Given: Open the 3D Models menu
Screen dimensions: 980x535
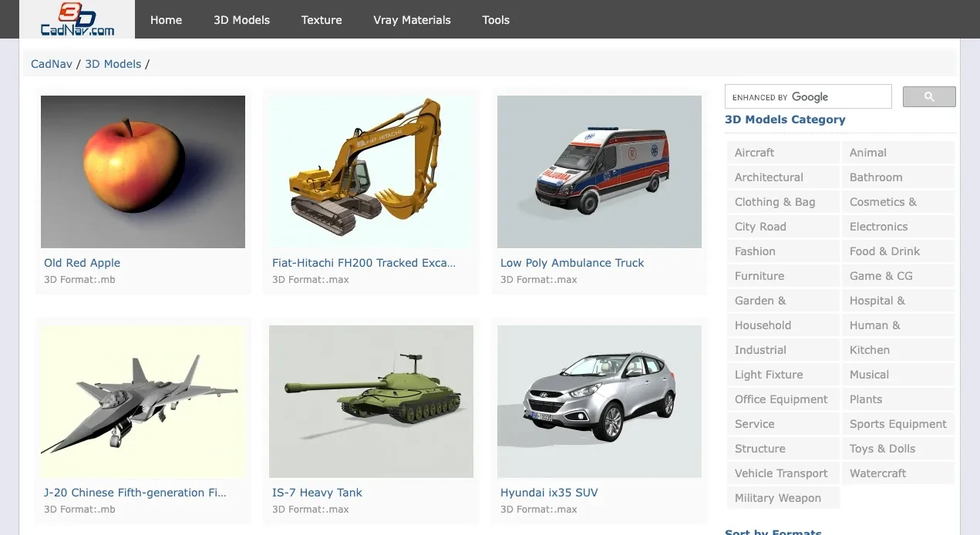Looking at the screenshot, I should point(241,20).
